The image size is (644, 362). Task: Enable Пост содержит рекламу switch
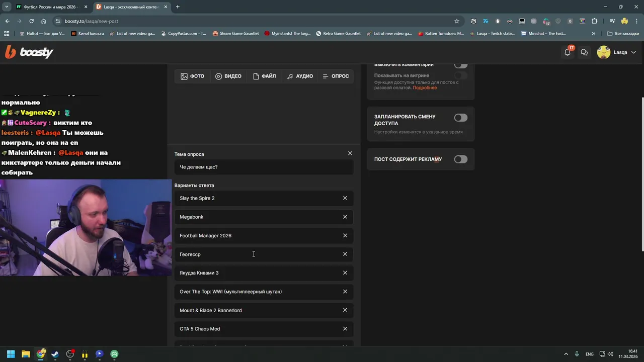click(x=461, y=159)
